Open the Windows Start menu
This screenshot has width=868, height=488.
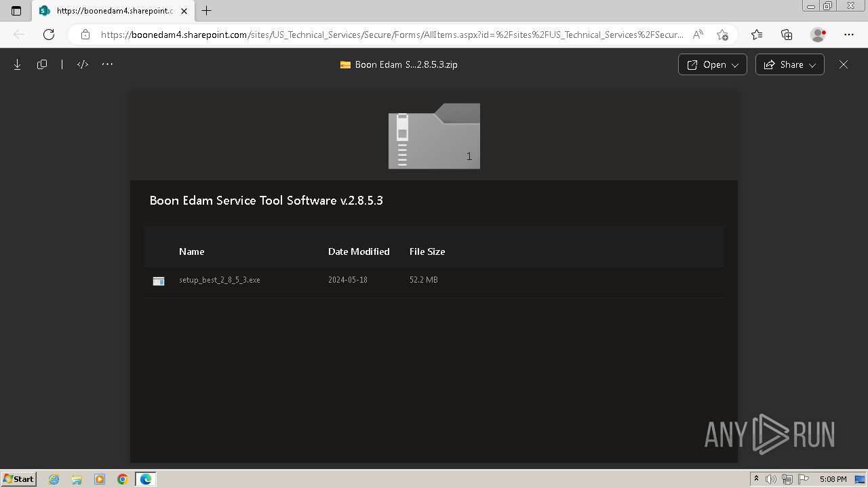(x=19, y=479)
